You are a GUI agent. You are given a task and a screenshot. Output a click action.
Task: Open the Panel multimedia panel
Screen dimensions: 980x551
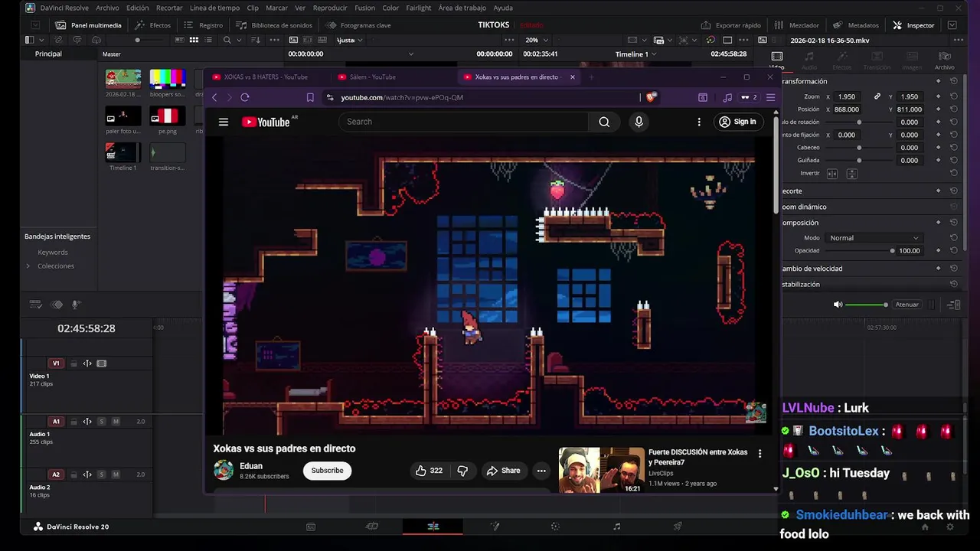pos(88,25)
